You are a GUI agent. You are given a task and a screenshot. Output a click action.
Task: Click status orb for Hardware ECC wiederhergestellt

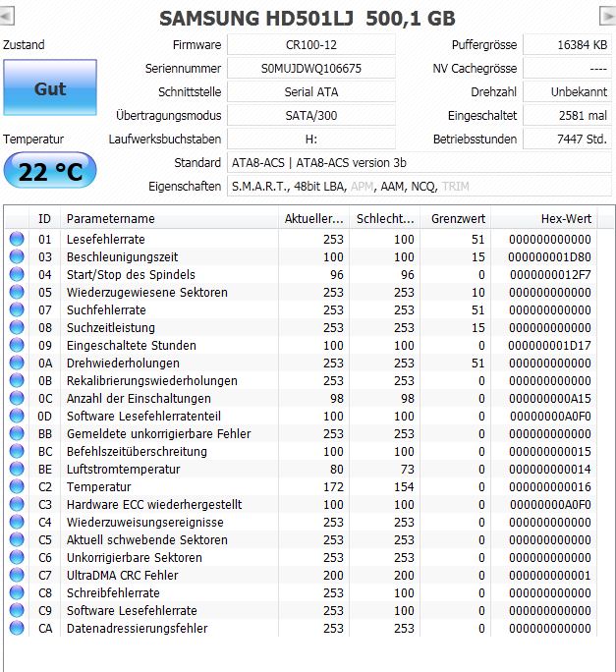pyautogui.click(x=17, y=504)
